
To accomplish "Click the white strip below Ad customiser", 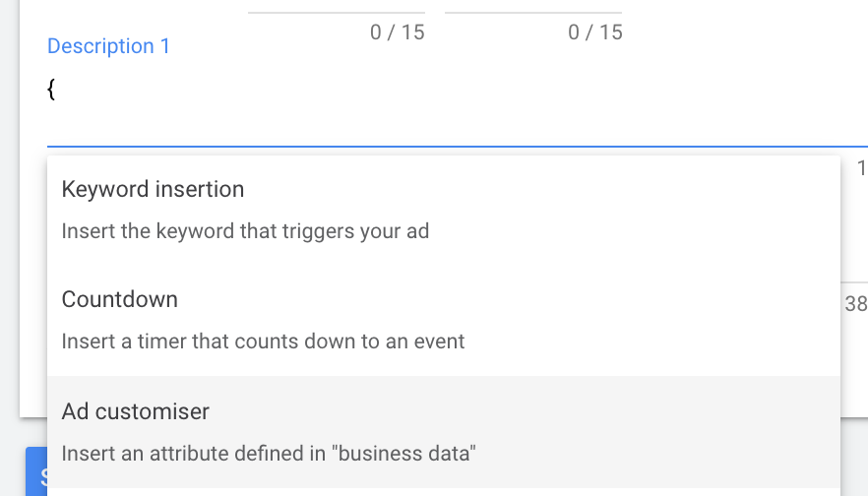I will click(443, 491).
